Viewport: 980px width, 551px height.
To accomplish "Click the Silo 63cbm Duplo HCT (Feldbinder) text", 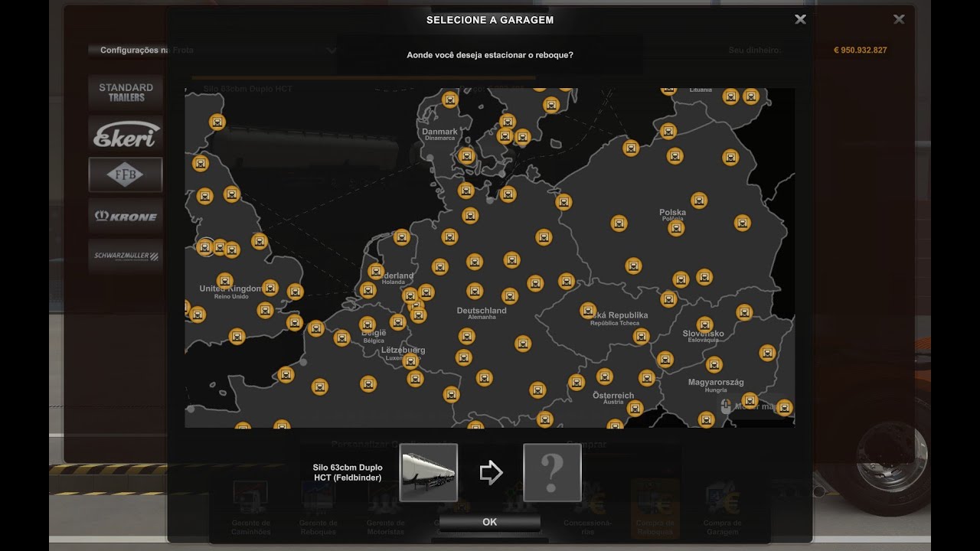I will click(348, 473).
